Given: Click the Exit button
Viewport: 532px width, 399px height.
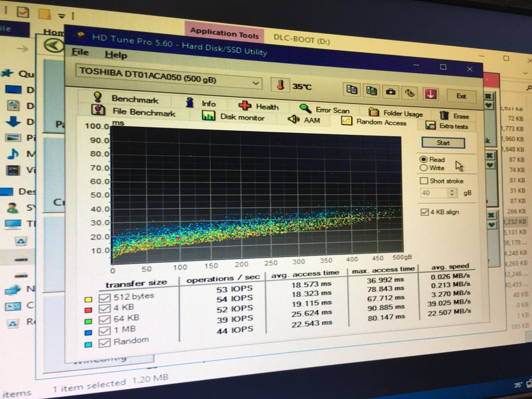Looking at the screenshot, I should click(461, 96).
